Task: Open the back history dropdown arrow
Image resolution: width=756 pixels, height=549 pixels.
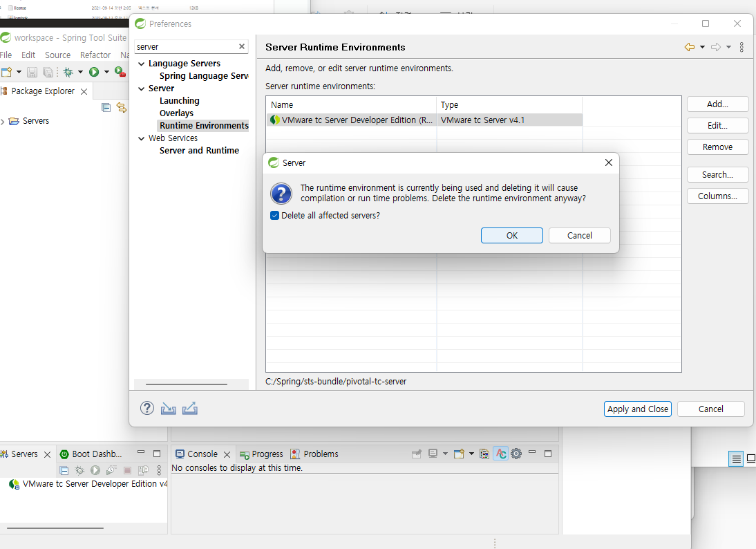Action: pyautogui.click(x=702, y=47)
